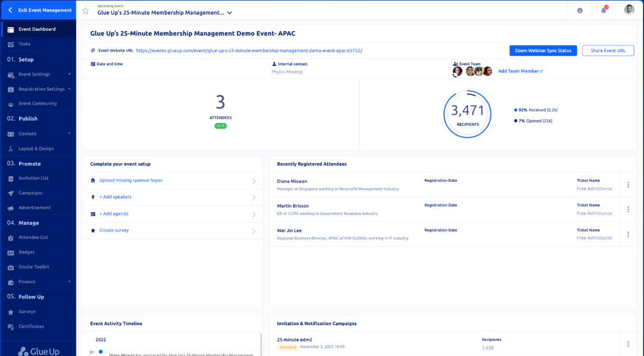
Task: Click Share Event URL button
Action: 608,51
